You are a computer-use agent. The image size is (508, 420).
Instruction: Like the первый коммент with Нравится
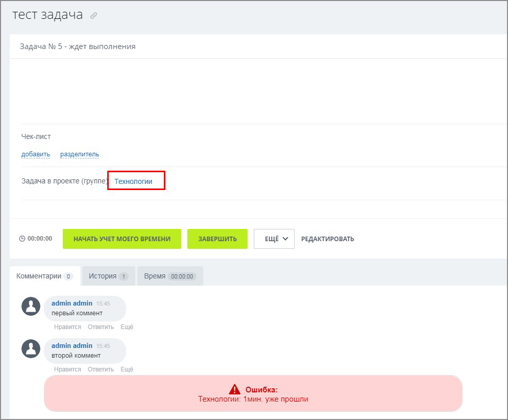click(67, 327)
